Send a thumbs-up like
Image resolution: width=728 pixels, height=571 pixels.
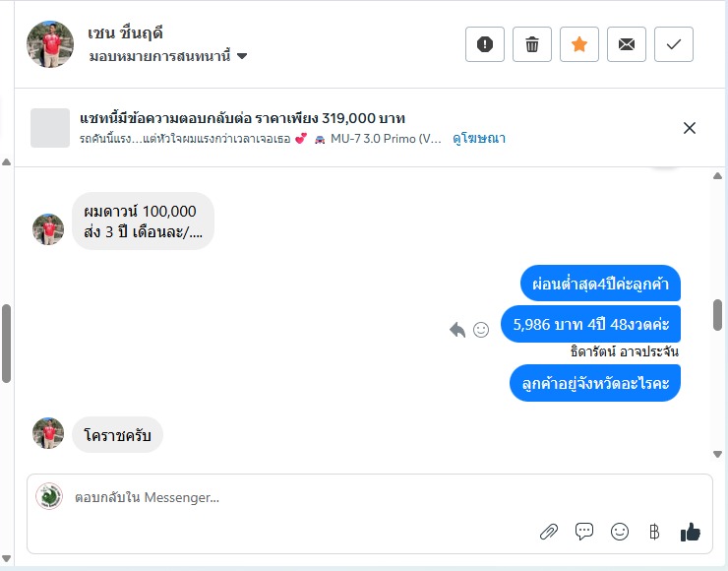click(691, 532)
